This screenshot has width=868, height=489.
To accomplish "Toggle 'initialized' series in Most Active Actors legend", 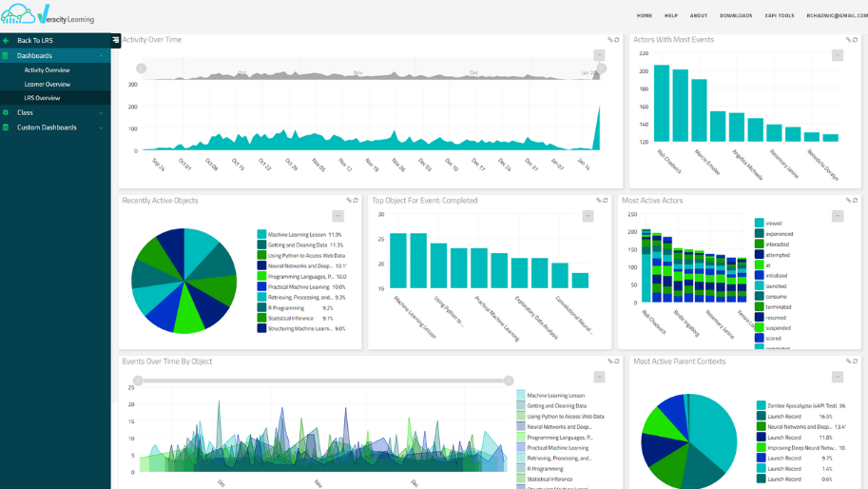I will (x=771, y=275).
